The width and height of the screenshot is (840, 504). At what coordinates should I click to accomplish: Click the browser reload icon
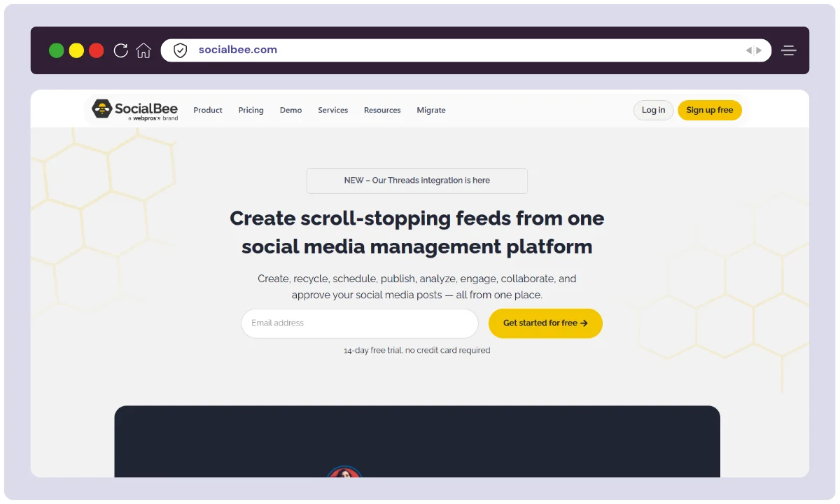tap(120, 50)
